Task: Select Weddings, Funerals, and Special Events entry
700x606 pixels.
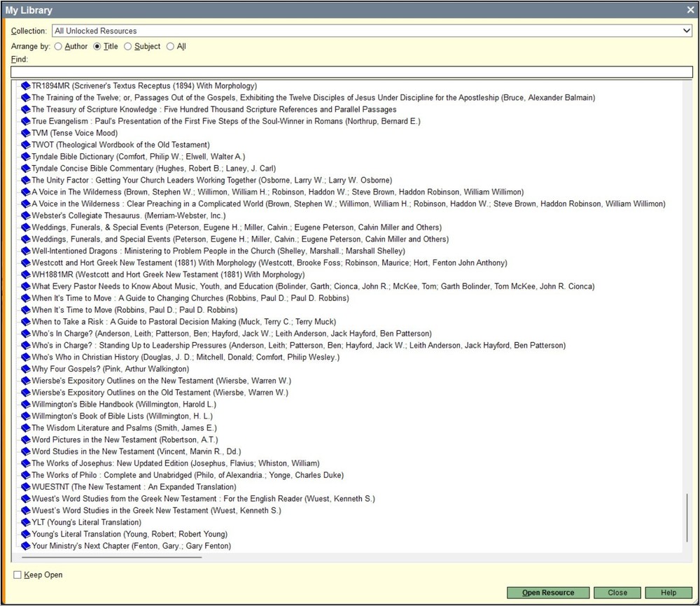Action: tap(240, 239)
